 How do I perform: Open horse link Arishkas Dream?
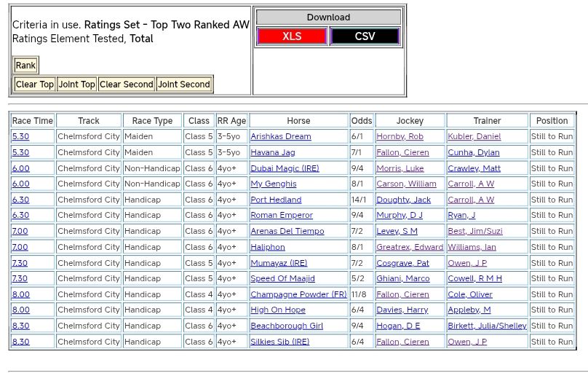(280, 137)
